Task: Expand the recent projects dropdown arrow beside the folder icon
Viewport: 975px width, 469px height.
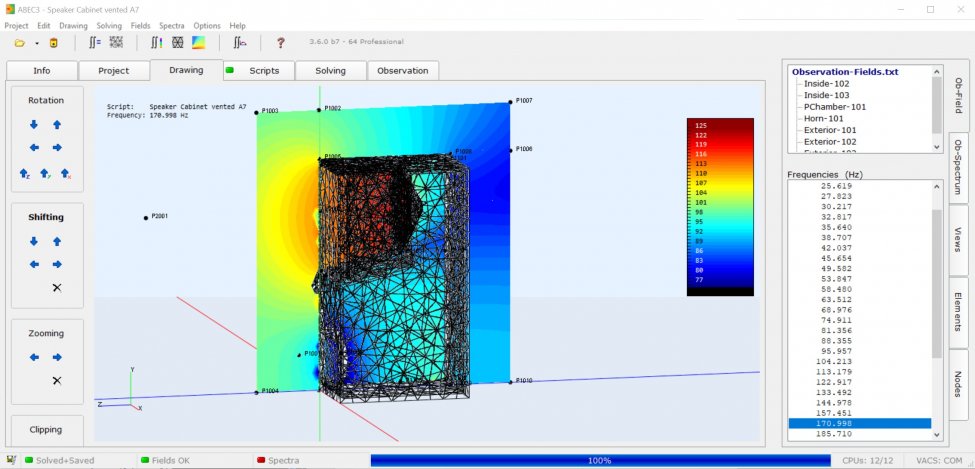Action: pyautogui.click(x=37, y=44)
